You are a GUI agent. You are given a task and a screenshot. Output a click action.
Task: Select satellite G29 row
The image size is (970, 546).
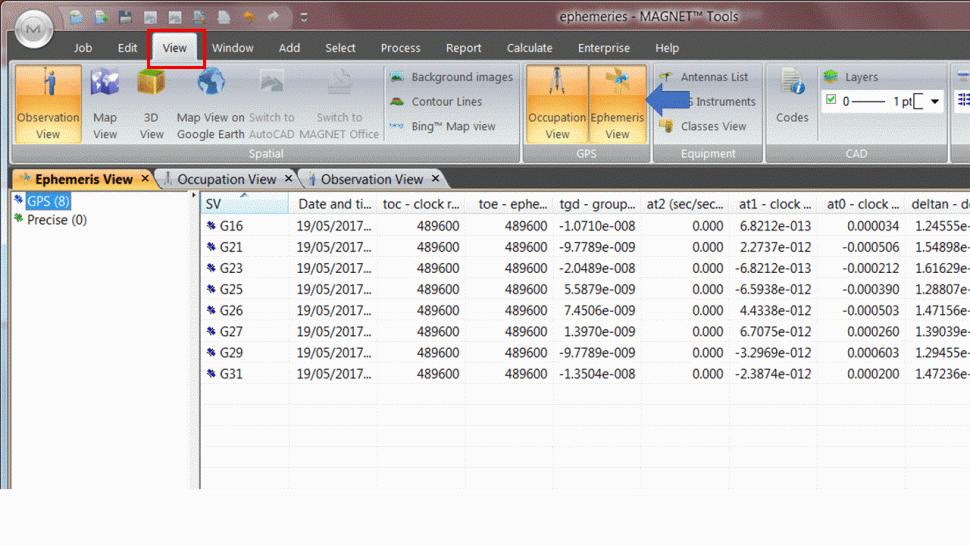point(585,352)
